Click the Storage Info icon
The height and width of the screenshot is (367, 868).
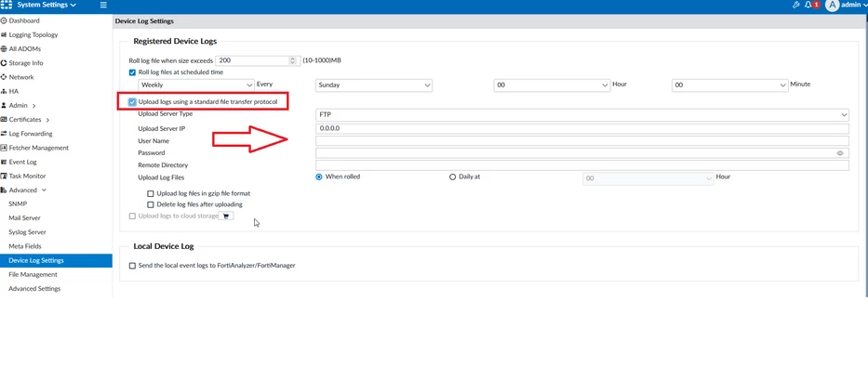pyautogui.click(x=4, y=63)
